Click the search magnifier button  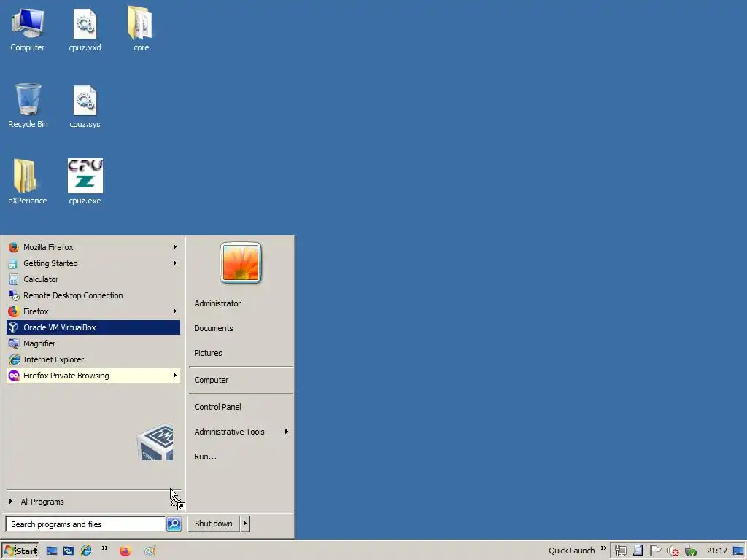(174, 524)
